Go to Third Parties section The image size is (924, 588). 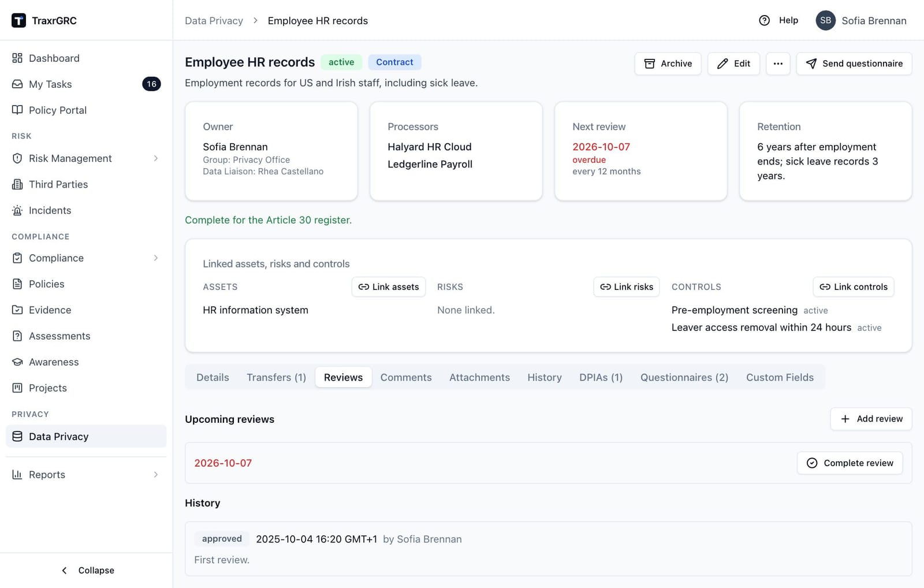point(86,184)
